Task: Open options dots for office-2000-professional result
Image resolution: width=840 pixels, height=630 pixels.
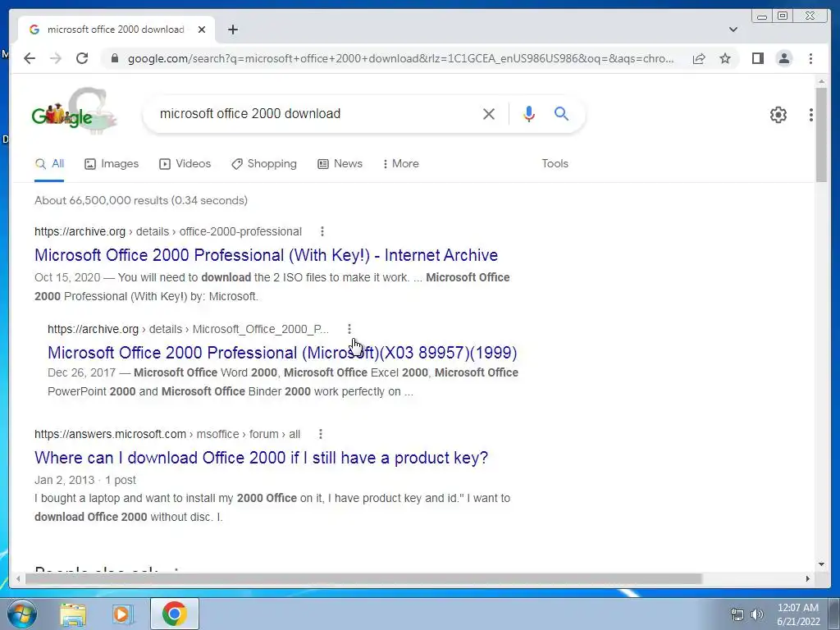Action: [x=322, y=231]
